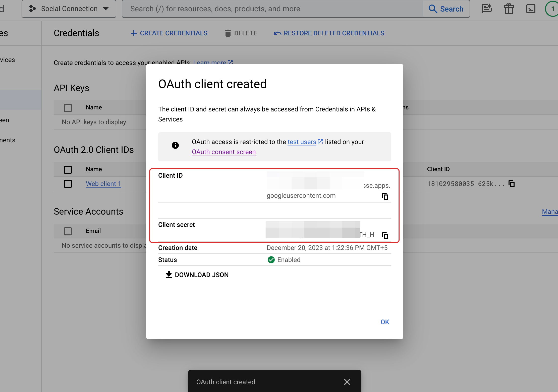
Task: Click the info icon in the restriction notice
Action: pyautogui.click(x=175, y=145)
